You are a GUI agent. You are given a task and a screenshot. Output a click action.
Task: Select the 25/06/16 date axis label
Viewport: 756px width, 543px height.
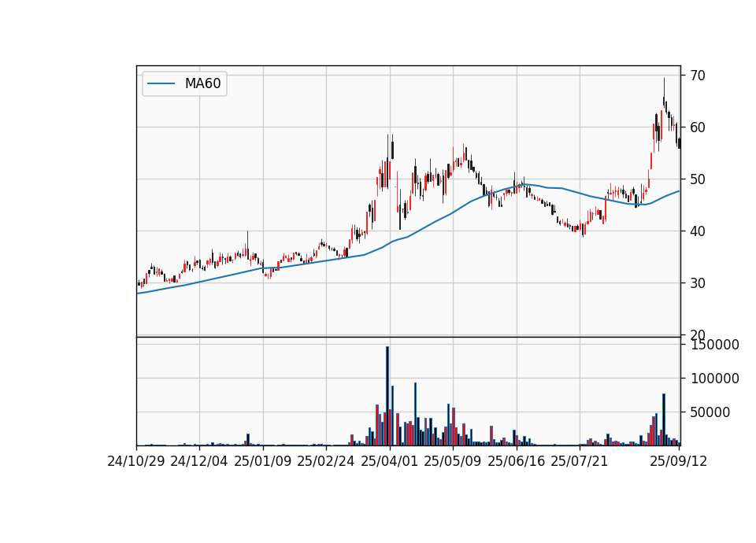pos(517,461)
